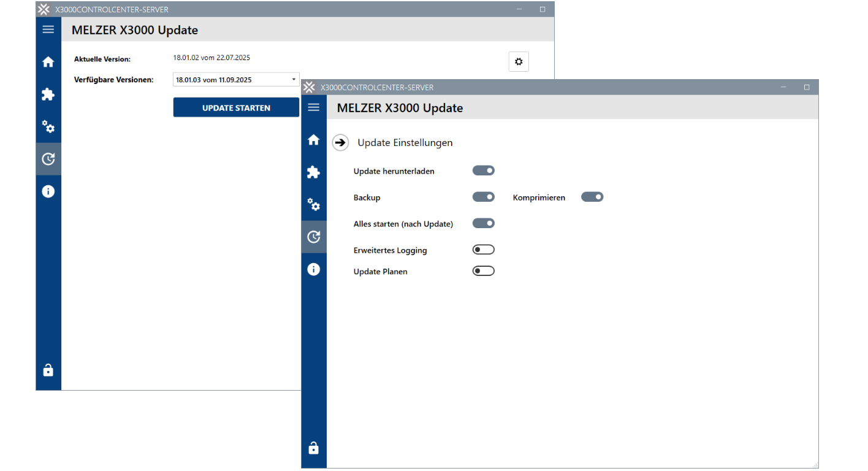
Task: Click the app logo in back window title bar
Action: tap(44, 9)
